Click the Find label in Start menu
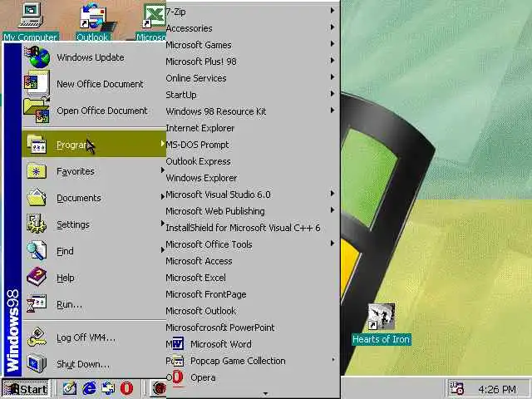Viewport: 532px width, 399px height. [65, 251]
